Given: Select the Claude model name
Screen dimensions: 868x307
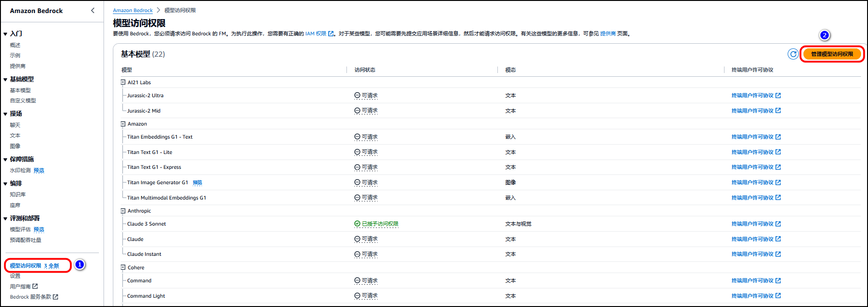Looking at the screenshot, I should (x=135, y=239).
